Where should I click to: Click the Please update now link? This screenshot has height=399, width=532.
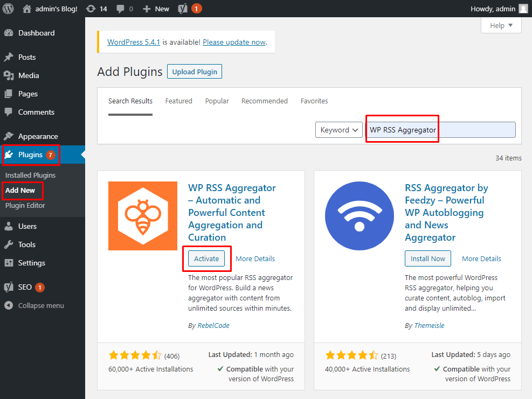pyautogui.click(x=234, y=42)
